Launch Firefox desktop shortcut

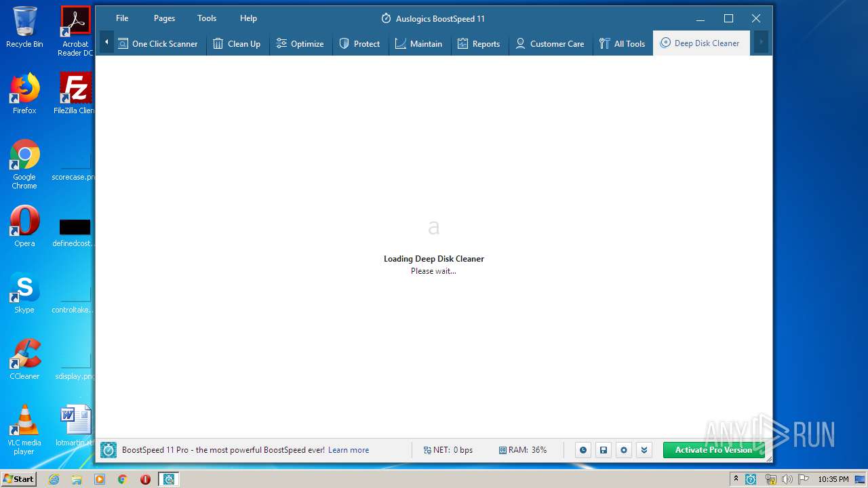[24, 94]
